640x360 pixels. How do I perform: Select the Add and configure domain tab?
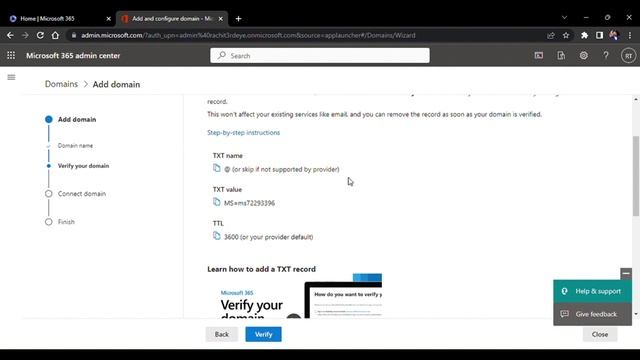(172, 19)
